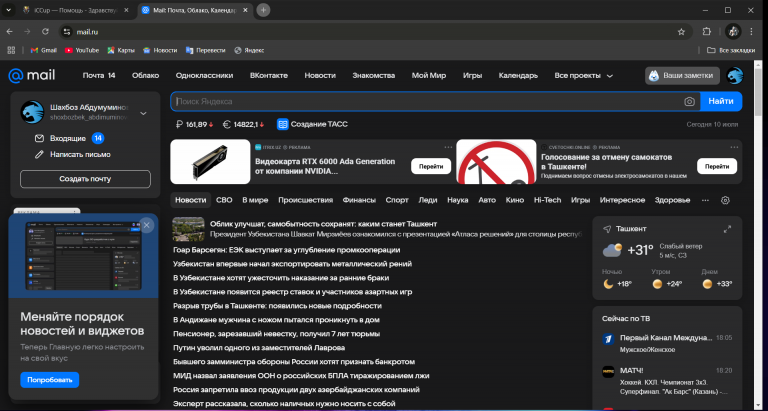Open Первый Канал TV listing
This screenshot has height=411, width=768.
667,343
